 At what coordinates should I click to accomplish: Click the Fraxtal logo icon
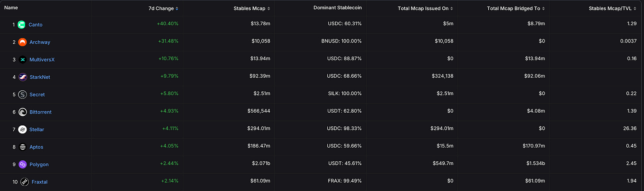coord(24,182)
